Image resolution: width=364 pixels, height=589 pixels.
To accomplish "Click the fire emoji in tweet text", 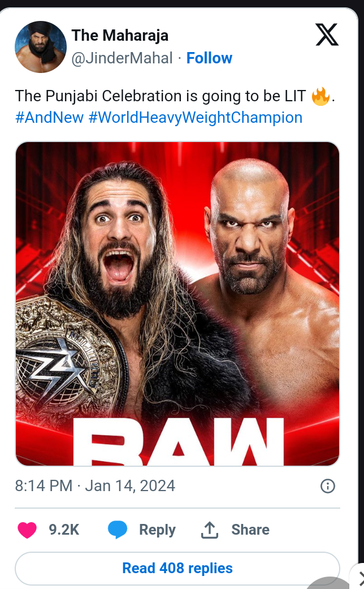I will click(x=320, y=97).
